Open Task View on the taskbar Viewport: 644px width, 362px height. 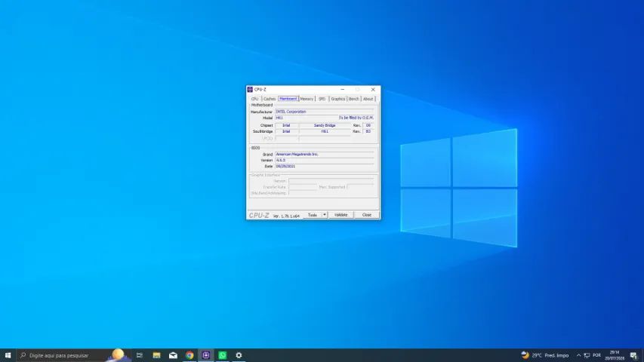point(140,355)
